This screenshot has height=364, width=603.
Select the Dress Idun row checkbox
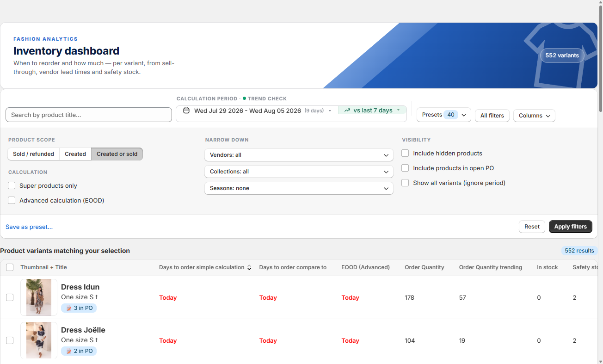pos(10,297)
